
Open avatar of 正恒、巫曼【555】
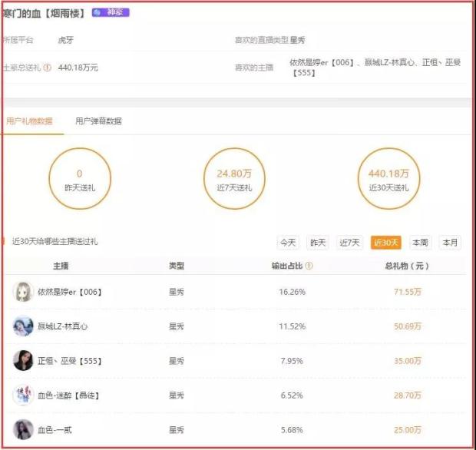[23, 361]
